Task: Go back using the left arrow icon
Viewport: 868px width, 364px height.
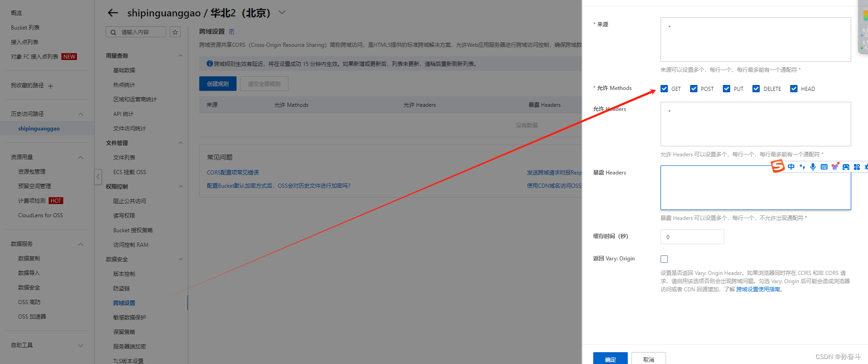Action: pos(112,13)
